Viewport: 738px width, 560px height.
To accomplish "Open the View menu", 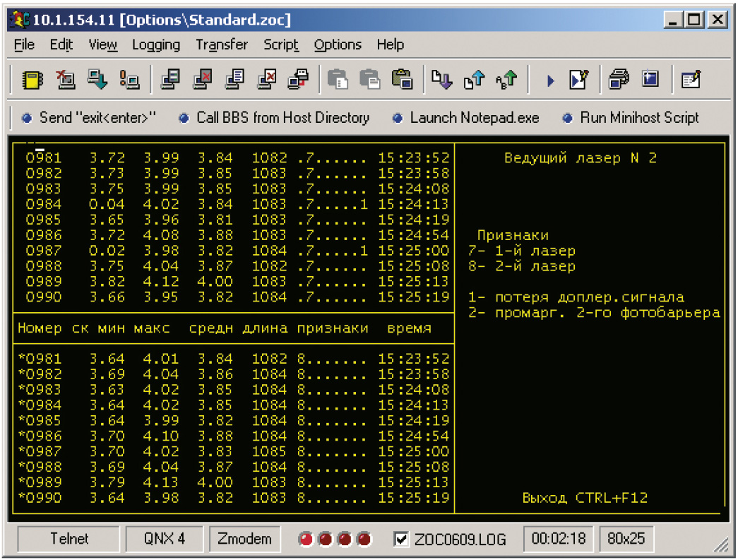I will point(102,44).
